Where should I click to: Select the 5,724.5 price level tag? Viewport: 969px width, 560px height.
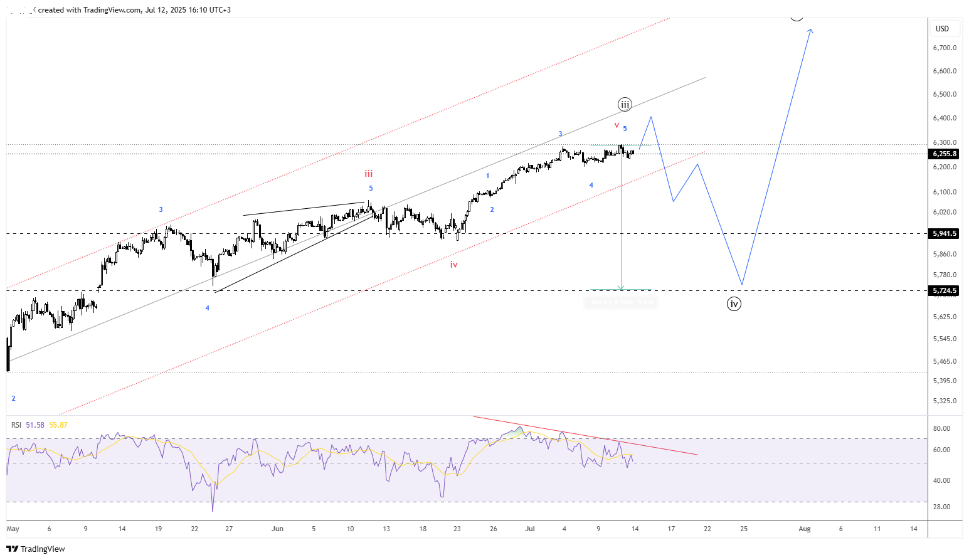click(x=945, y=290)
